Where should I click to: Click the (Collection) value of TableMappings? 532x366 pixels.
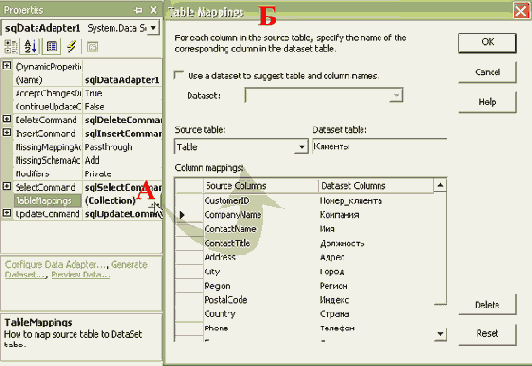[x=110, y=201]
